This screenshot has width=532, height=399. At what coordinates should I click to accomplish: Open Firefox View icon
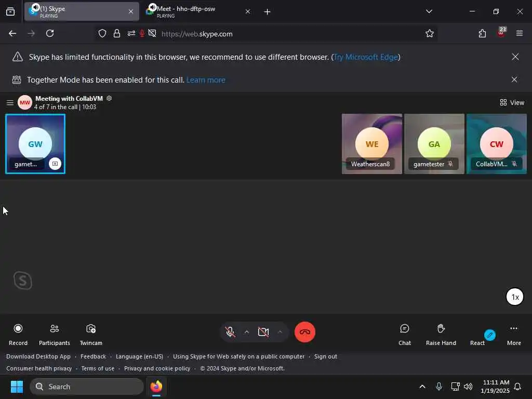(10, 11)
